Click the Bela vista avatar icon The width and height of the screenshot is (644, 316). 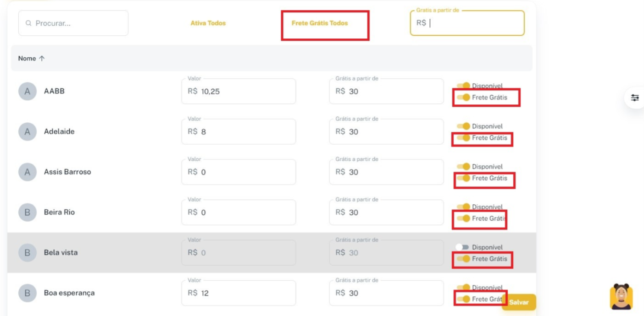[x=28, y=252]
